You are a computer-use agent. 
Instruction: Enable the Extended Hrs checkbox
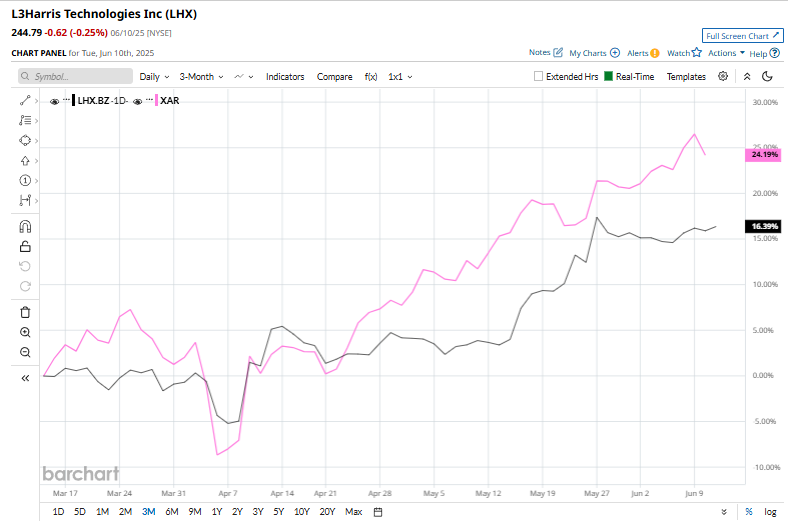(x=539, y=76)
